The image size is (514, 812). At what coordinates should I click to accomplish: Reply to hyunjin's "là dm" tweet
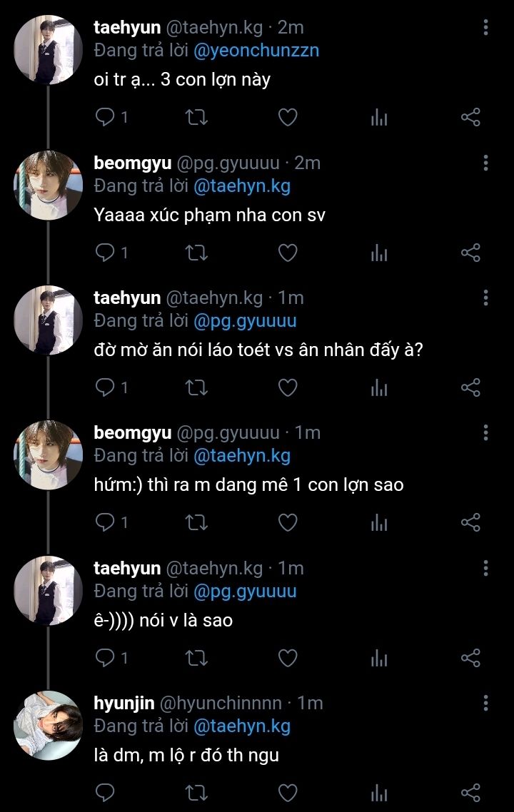[x=106, y=793]
